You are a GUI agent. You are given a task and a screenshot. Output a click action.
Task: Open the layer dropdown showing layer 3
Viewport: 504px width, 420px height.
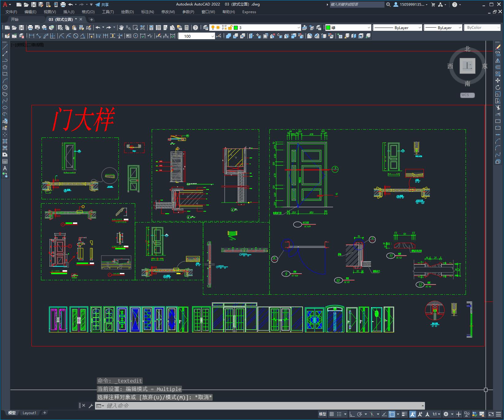coord(255,28)
